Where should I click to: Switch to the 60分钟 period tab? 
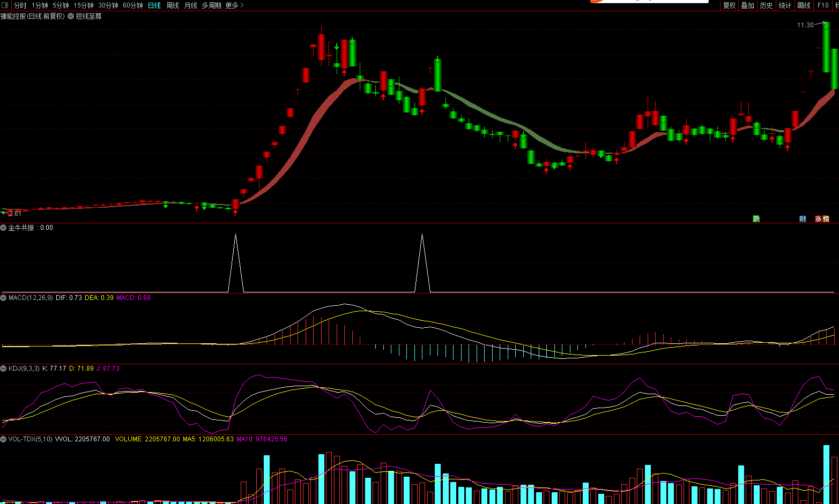pos(133,5)
